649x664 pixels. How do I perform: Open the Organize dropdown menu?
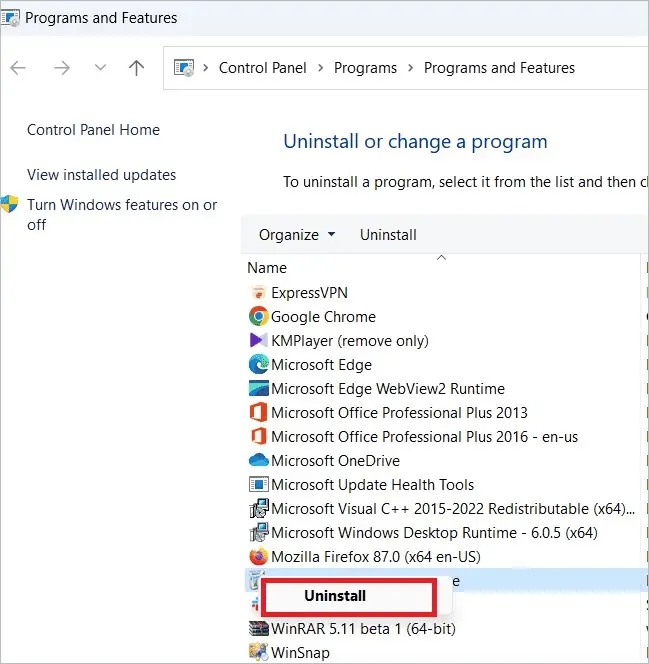click(x=297, y=235)
